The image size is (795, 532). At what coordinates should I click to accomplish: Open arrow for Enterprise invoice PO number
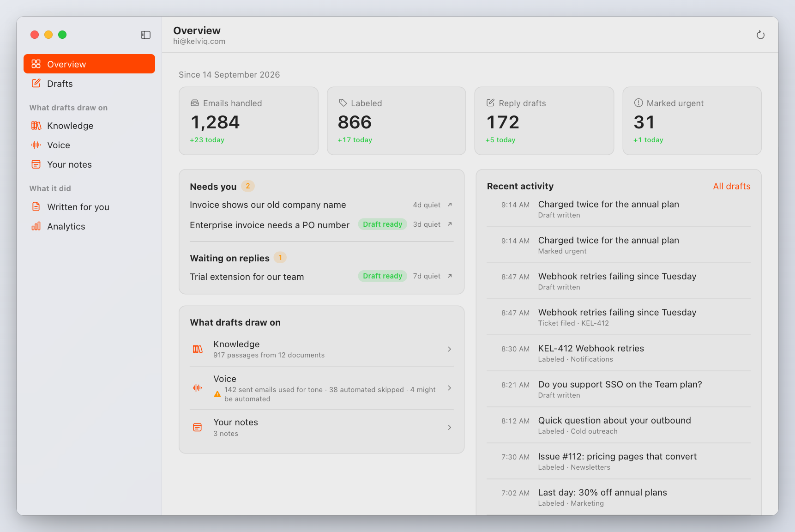click(450, 224)
